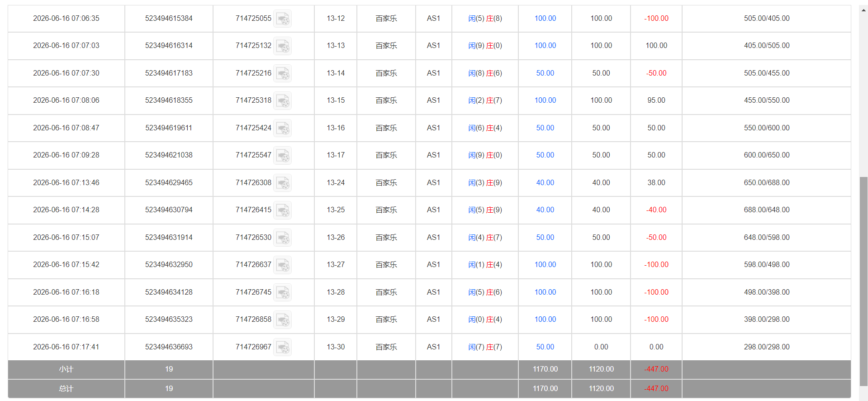Image resolution: width=868 pixels, height=401 pixels.
Task: Click shoe-round 13-17 cell
Action: point(336,155)
